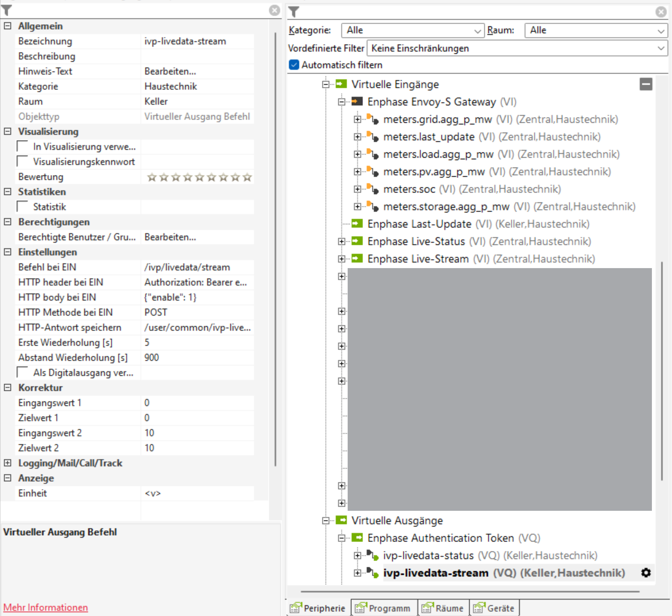Screen dimensions: 672x616
Task: Click the Enphase Authentication Token output icon
Action: tap(357, 538)
